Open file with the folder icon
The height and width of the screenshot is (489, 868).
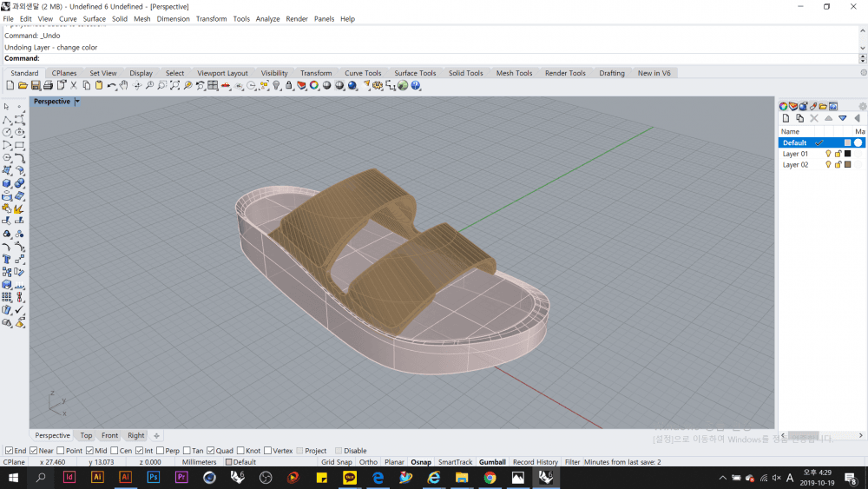[23, 86]
